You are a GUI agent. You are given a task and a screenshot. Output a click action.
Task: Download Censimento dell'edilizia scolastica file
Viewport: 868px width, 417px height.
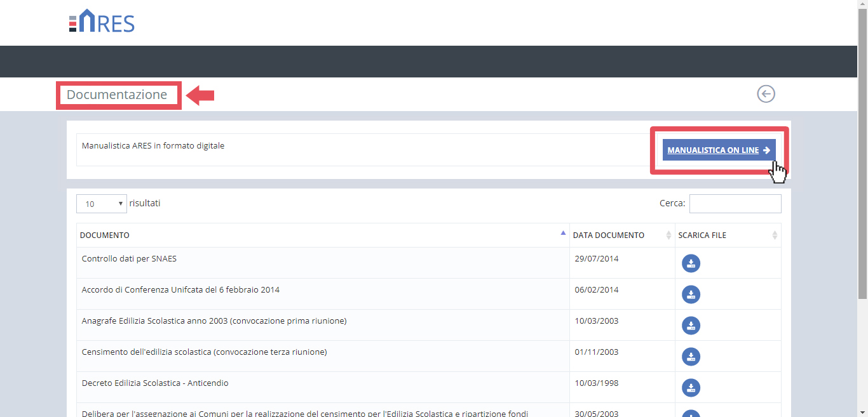691,357
